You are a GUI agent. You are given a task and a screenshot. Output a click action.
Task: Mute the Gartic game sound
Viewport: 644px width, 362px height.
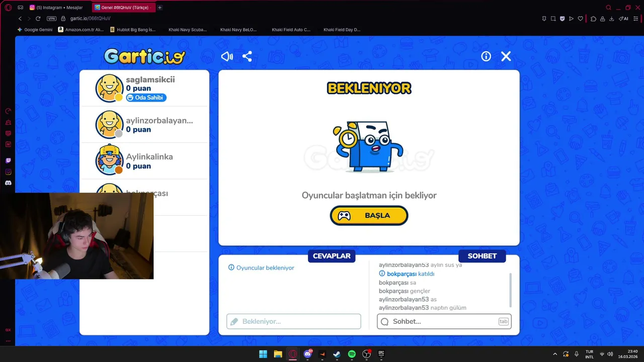[x=227, y=56]
